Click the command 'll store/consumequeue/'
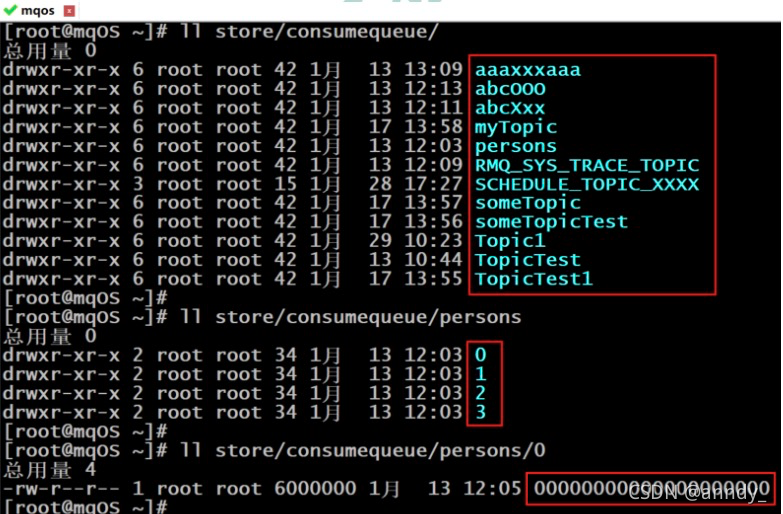Screen dimensions: 783x514 310,32
